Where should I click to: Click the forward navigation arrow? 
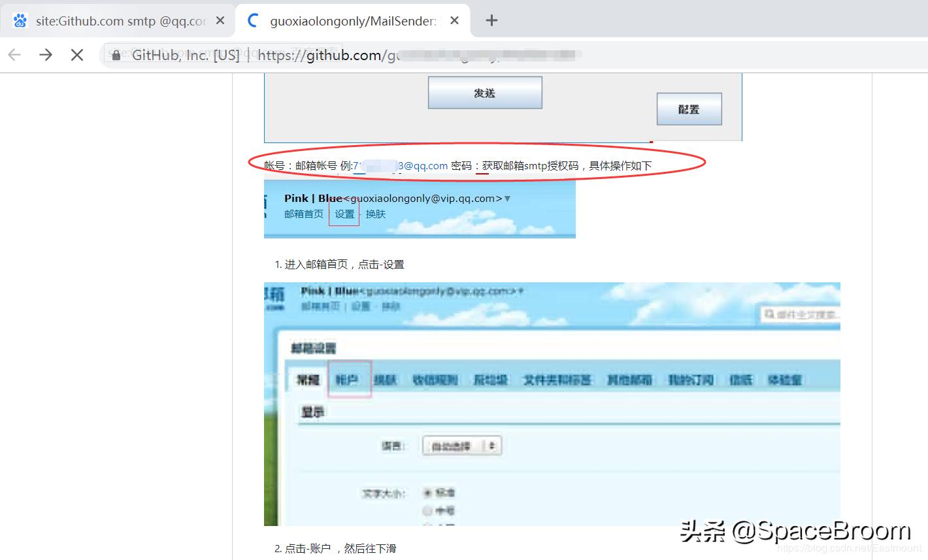click(45, 55)
